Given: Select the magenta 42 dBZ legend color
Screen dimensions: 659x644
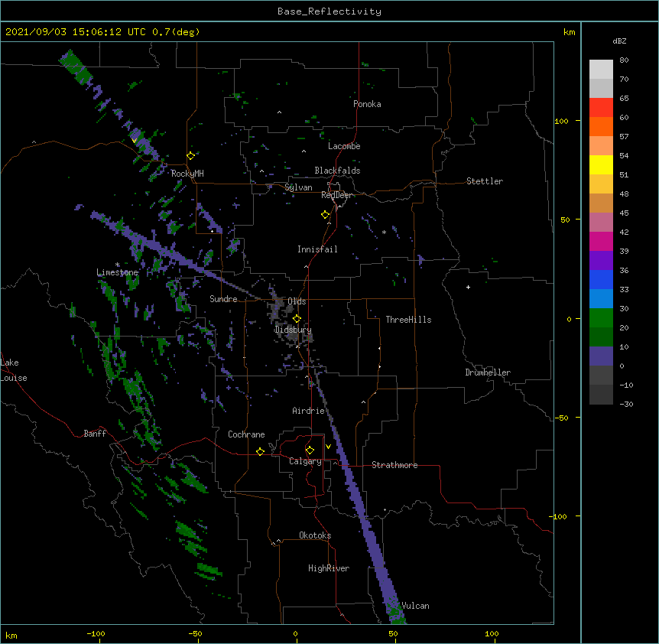Looking at the screenshot, I should pos(601,241).
